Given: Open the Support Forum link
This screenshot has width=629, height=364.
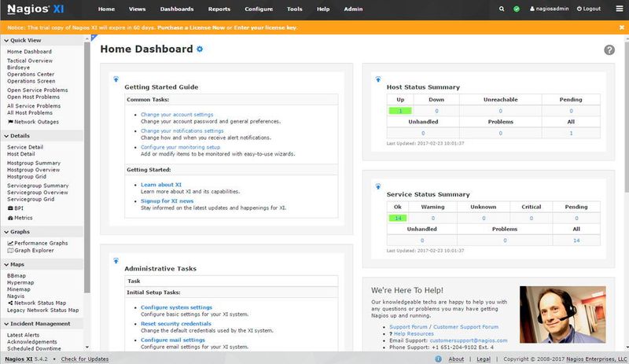Looking at the screenshot, I should [408, 327].
